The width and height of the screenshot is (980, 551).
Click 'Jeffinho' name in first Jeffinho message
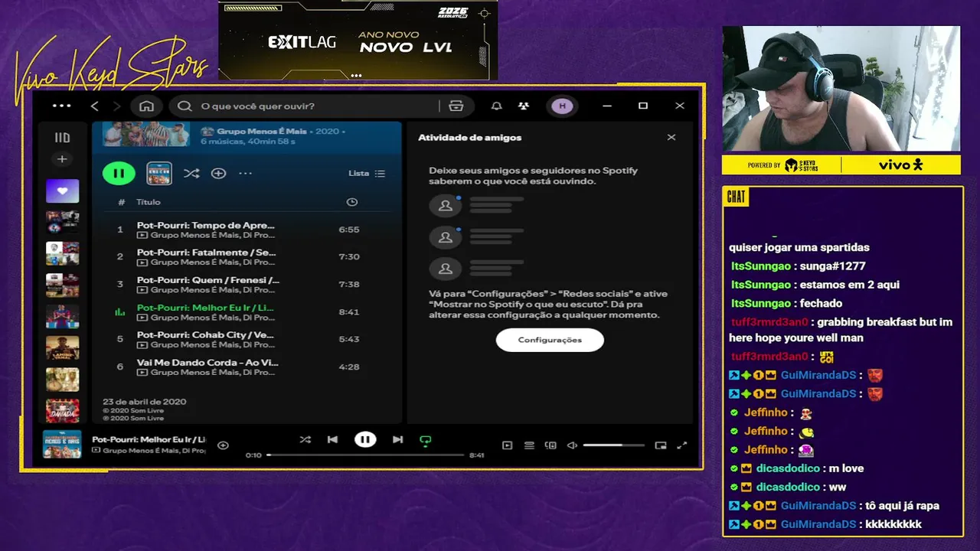click(x=766, y=412)
